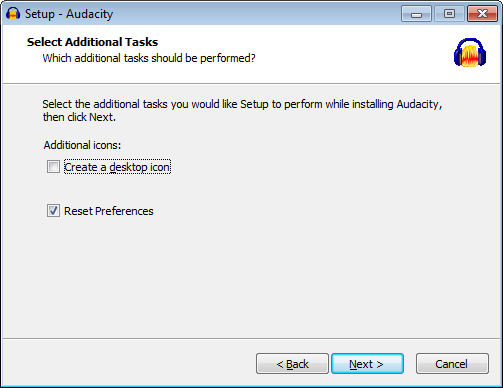Uncheck the Reset Preferences checkbox
Screen dimensions: 503x388
coord(53,211)
